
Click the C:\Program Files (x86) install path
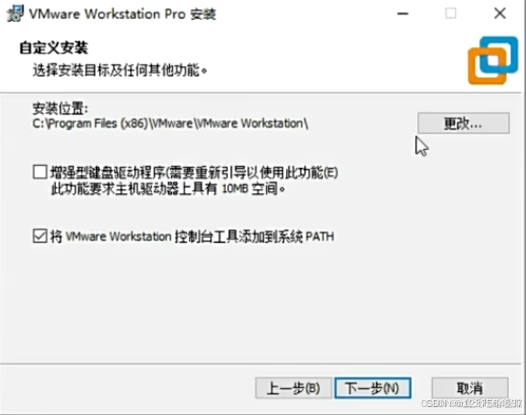pyautogui.click(x=170, y=123)
